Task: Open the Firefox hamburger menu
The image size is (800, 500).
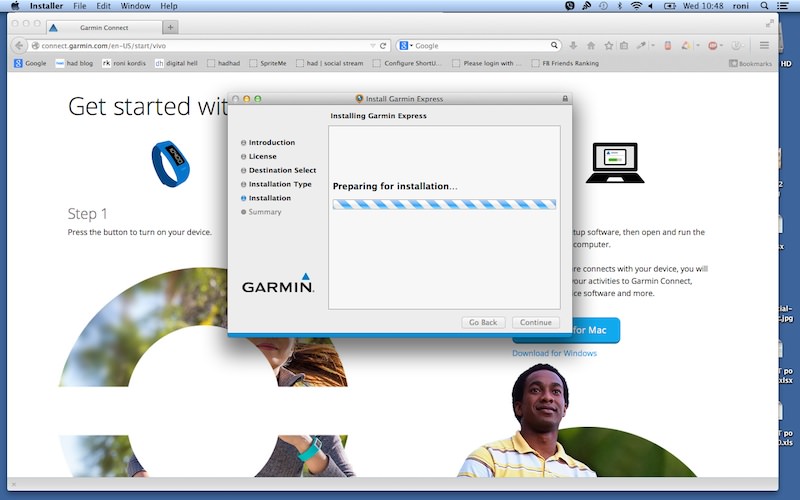Action: tap(764, 46)
